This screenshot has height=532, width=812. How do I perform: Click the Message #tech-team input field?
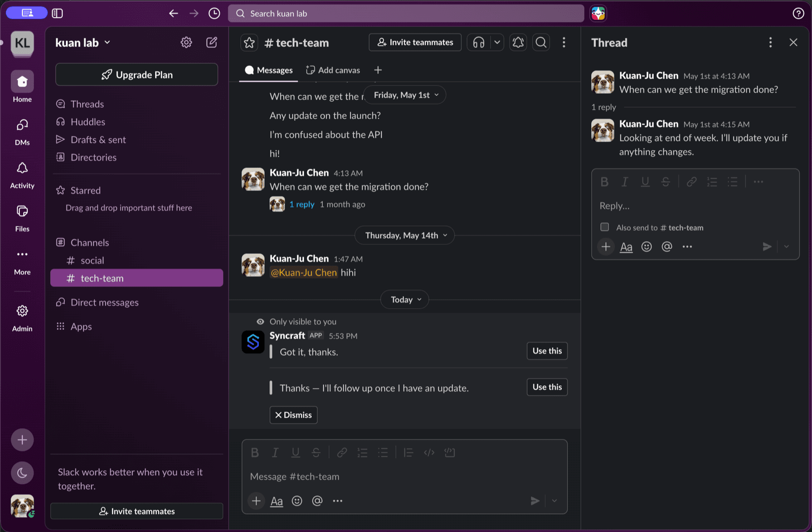[404, 477]
